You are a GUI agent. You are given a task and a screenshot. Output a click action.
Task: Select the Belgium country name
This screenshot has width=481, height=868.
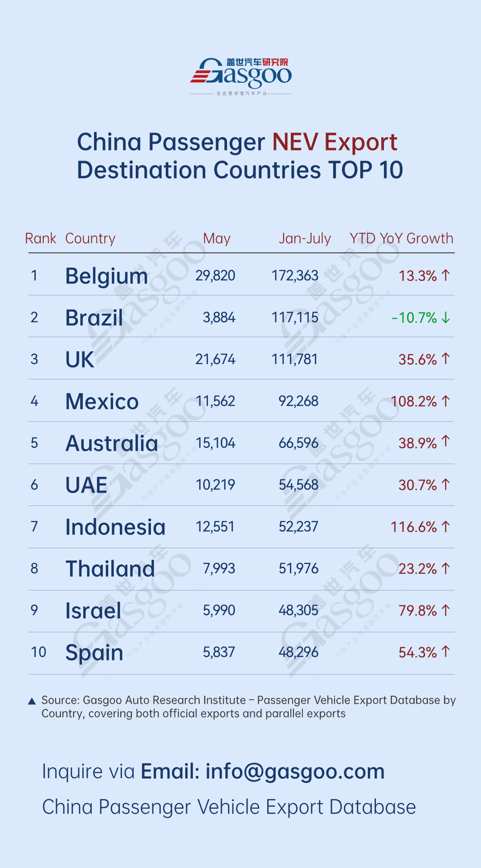click(106, 276)
